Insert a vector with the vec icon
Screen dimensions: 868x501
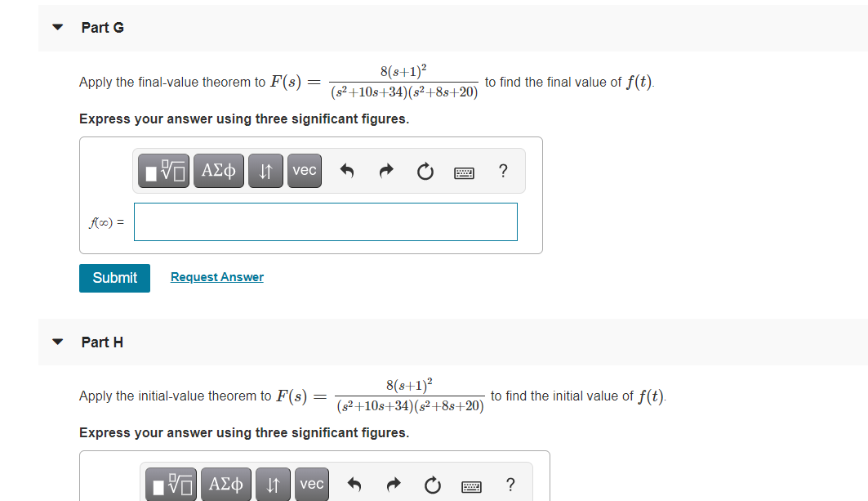pyautogui.click(x=304, y=171)
